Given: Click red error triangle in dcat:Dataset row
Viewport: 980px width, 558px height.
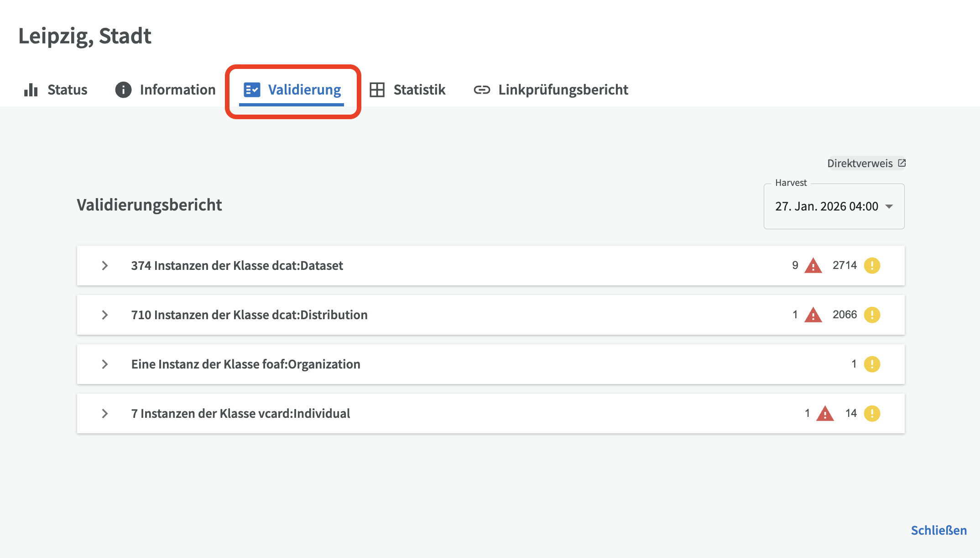Looking at the screenshot, I should (813, 266).
